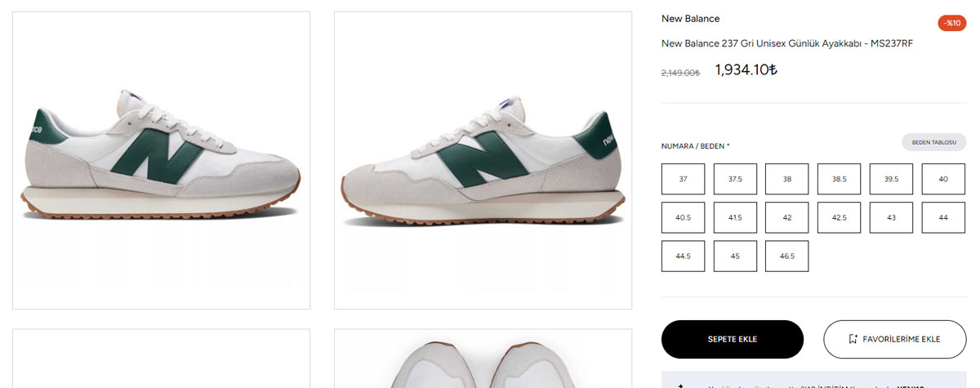Viewport: 980px width, 388px height.
Task: Open the top-view sneaker image
Action: tap(483, 359)
